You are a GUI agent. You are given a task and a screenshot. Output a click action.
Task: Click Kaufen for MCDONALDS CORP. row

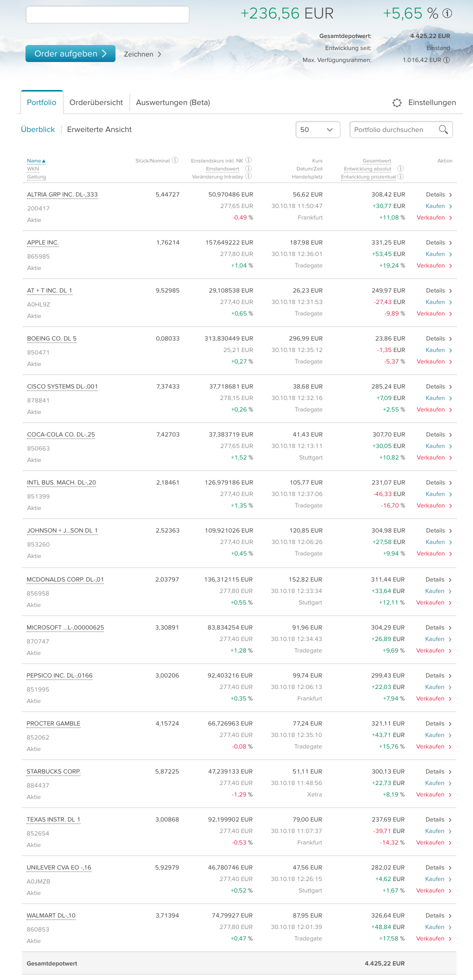[434, 591]
